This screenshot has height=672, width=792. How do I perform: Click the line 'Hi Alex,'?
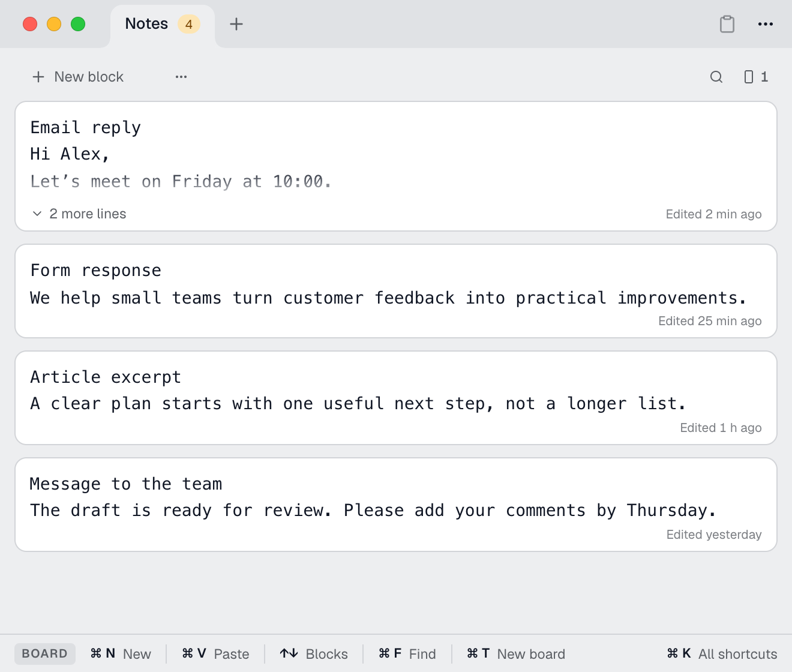(x=70, y=154)
